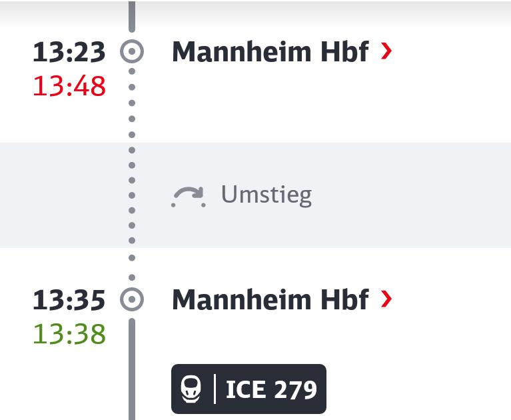Screen dimensions: 511x420
Task: Open arrival station Mannheim Hbf link
Action: (x=270, y=51)
